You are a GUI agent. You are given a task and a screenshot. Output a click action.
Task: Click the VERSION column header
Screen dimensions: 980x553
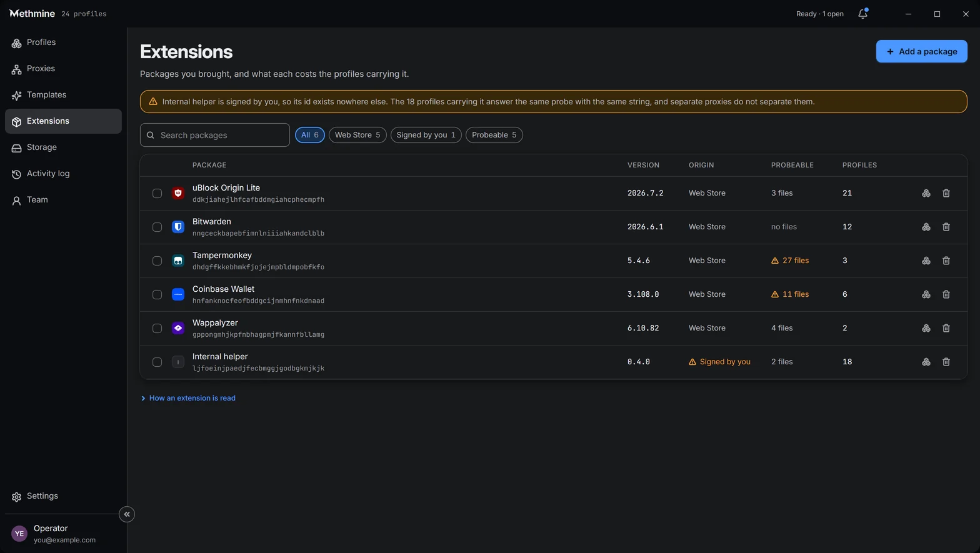(643, 165)
